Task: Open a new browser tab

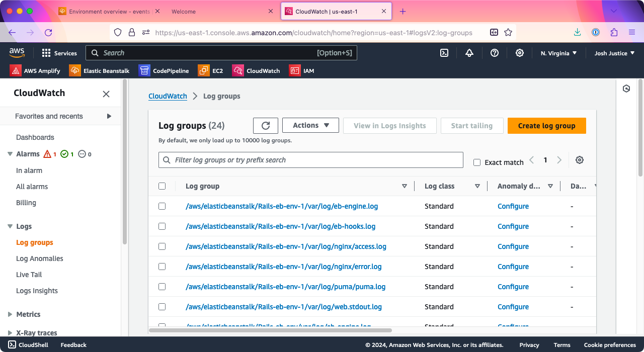Action: click(403, 11)
